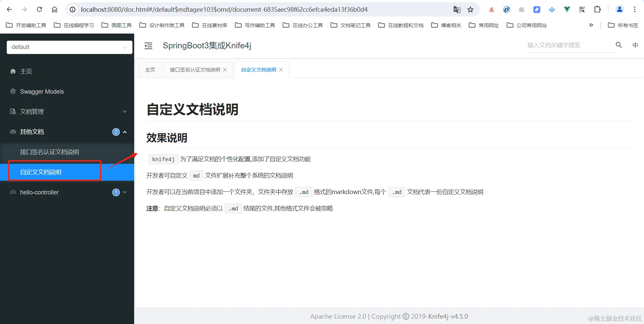The height and width of the screenshot is (324, 644).
Task: Collapse the 其他文档 section
Action: click(124, 132)
